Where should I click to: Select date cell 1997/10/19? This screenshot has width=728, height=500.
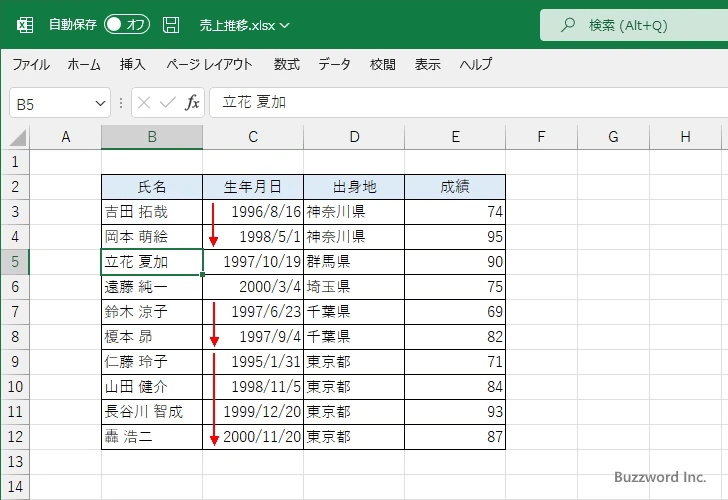click(253, 262)
